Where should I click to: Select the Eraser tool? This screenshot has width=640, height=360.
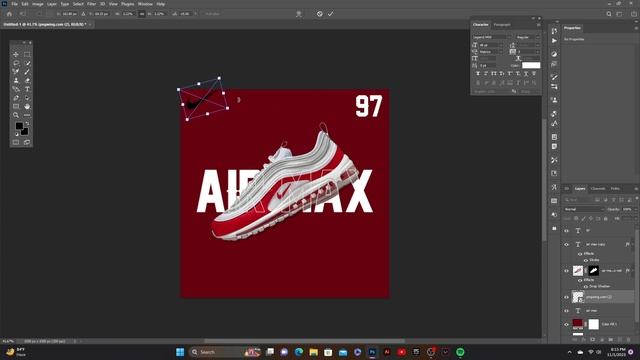[x=27, y=80]
